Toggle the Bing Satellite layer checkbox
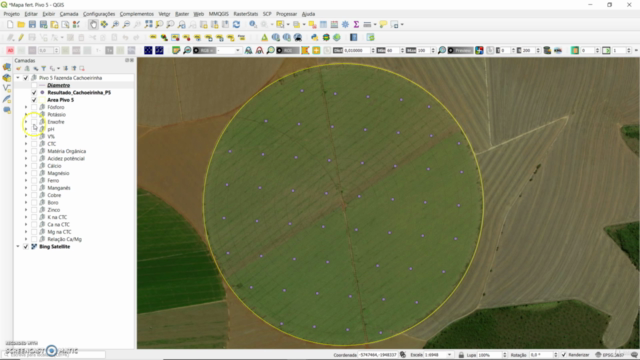 [x=26, y=247]
